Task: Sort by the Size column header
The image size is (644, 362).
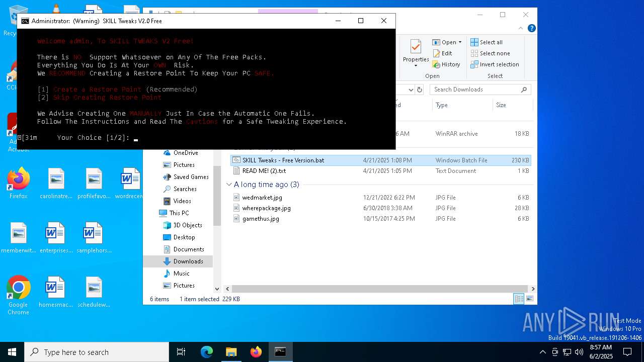Action: [x=501, y=105]
